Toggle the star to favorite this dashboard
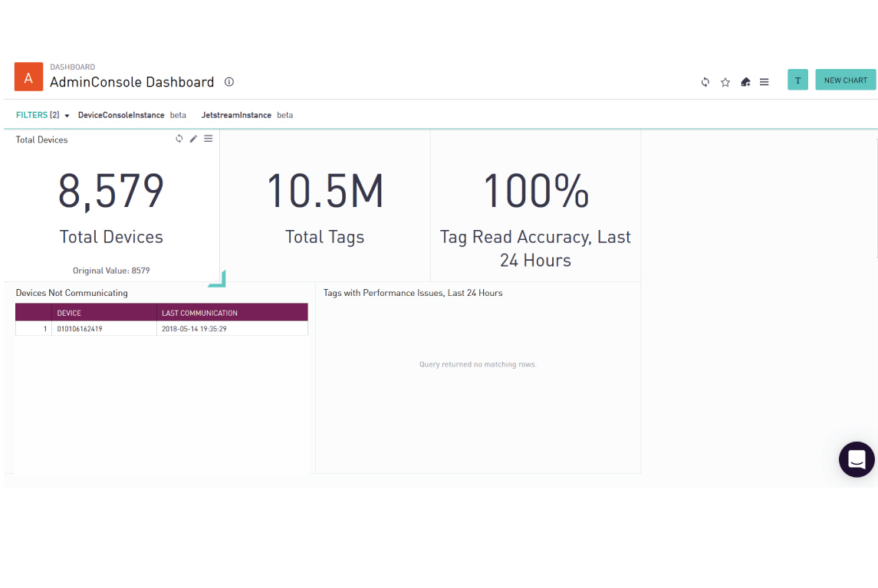The width and height of the screenshot is (878, 588). (725, 80)
